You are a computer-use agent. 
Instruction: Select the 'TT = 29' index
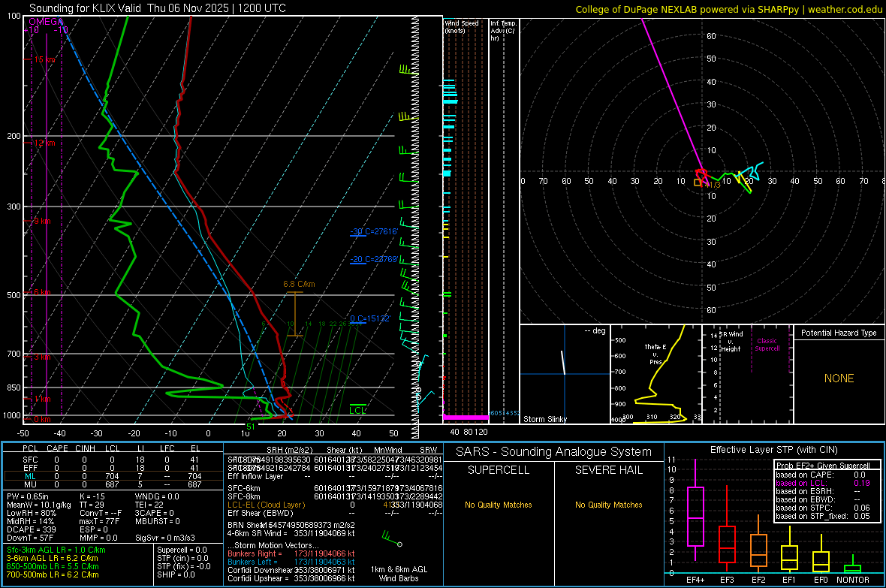pos(92,505)
